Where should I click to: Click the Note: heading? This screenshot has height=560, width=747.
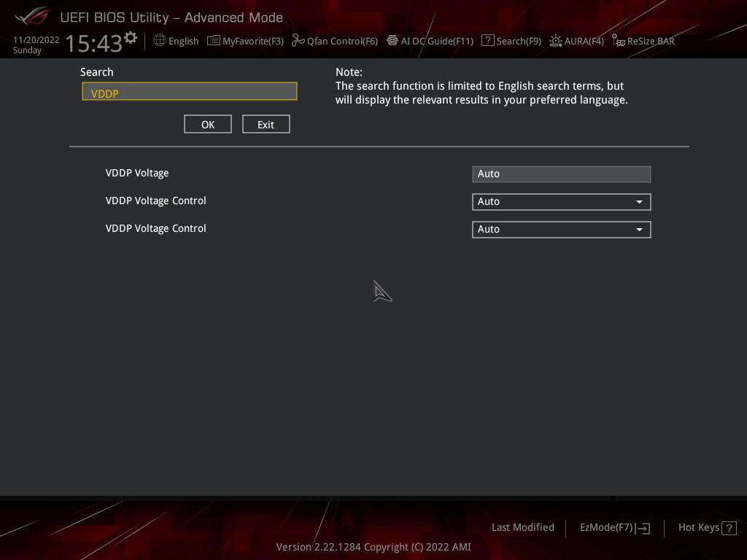[349, 72]
